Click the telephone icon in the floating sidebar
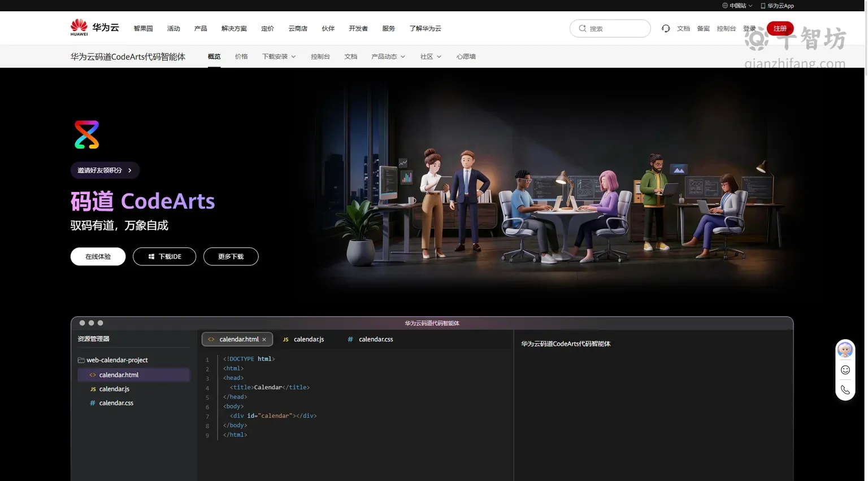Viewport: 868px width, 481px height. click(845, 390)
